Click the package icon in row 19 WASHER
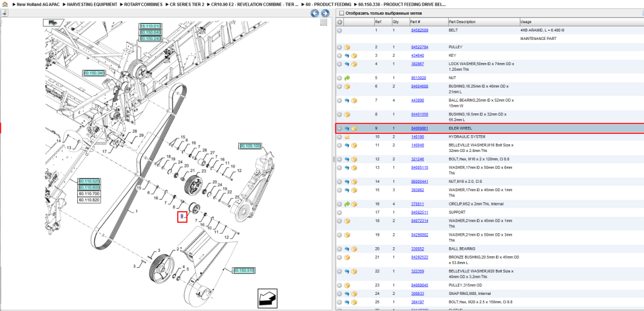Image resolution: width=644 pixels, height=311 pixels. click(x=347, y=235)
